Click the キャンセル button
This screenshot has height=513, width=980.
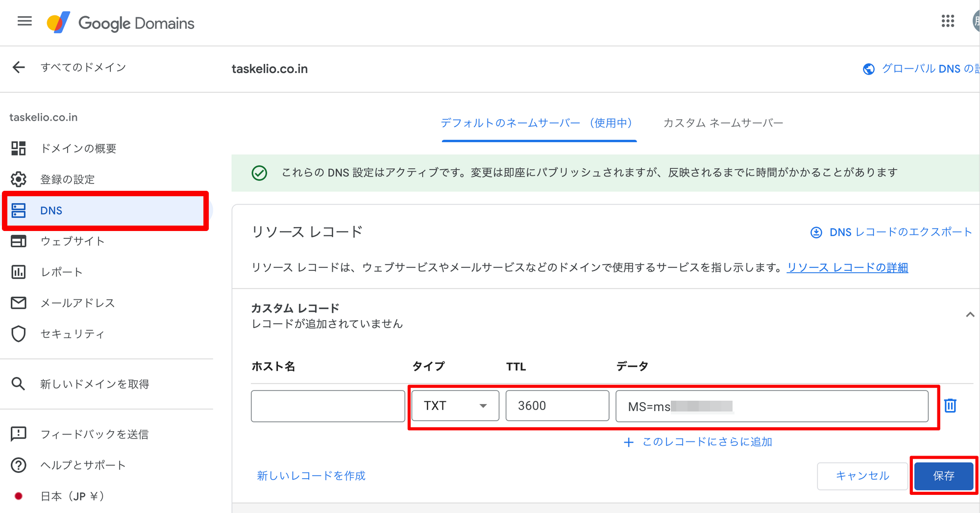coord(862,476)
